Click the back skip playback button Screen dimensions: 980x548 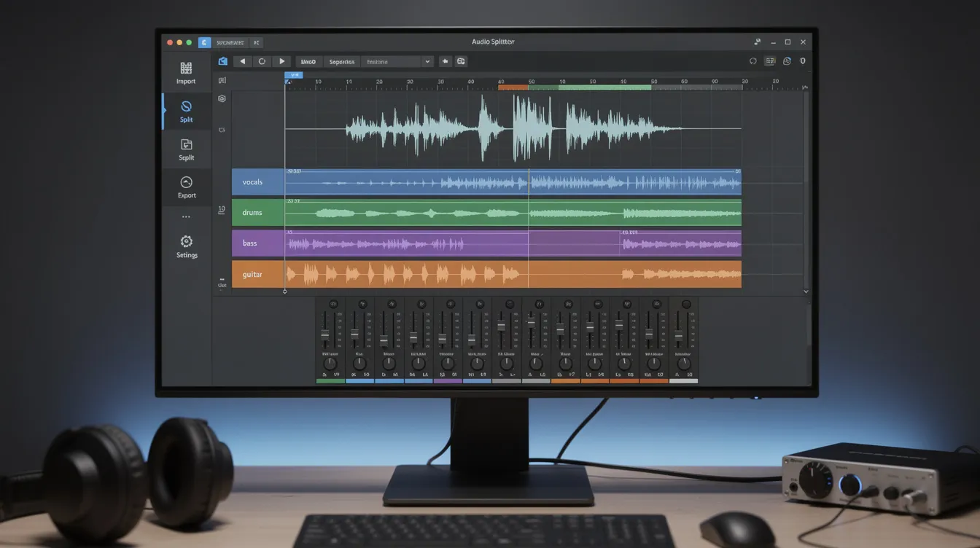pos(242,61)
